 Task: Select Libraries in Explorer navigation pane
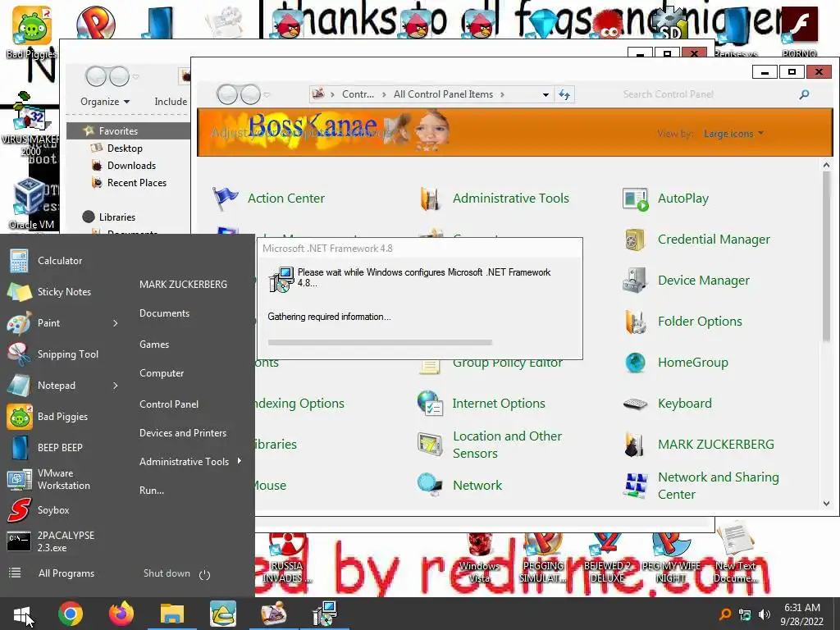pyautogui.click(x=116, y=217)
